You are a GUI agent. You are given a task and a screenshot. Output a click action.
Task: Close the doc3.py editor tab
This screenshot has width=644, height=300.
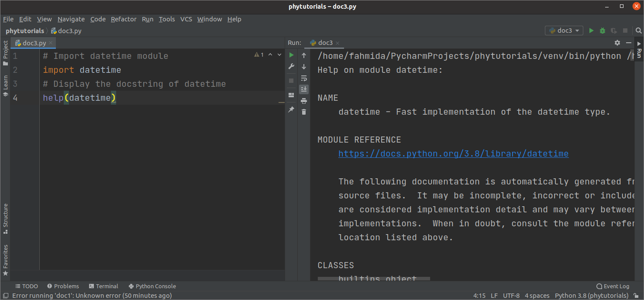pos(51,43)
